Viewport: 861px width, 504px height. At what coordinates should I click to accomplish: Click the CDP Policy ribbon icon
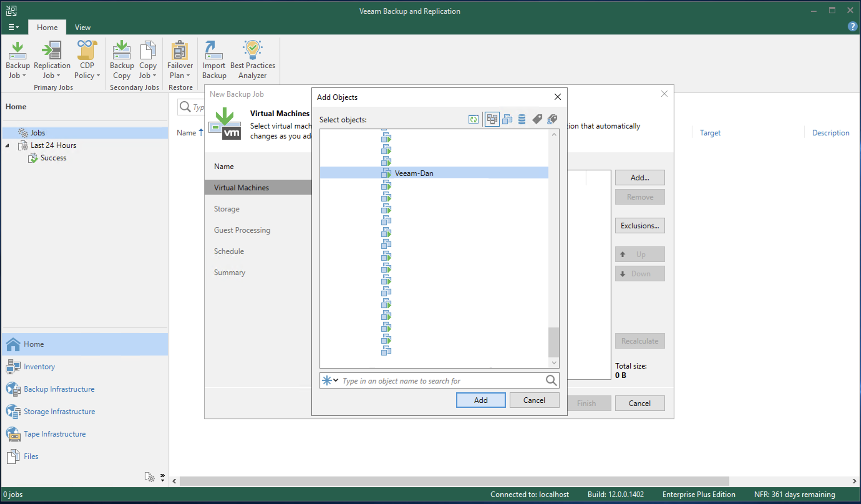pyautogui.click(x=87, y=50)
